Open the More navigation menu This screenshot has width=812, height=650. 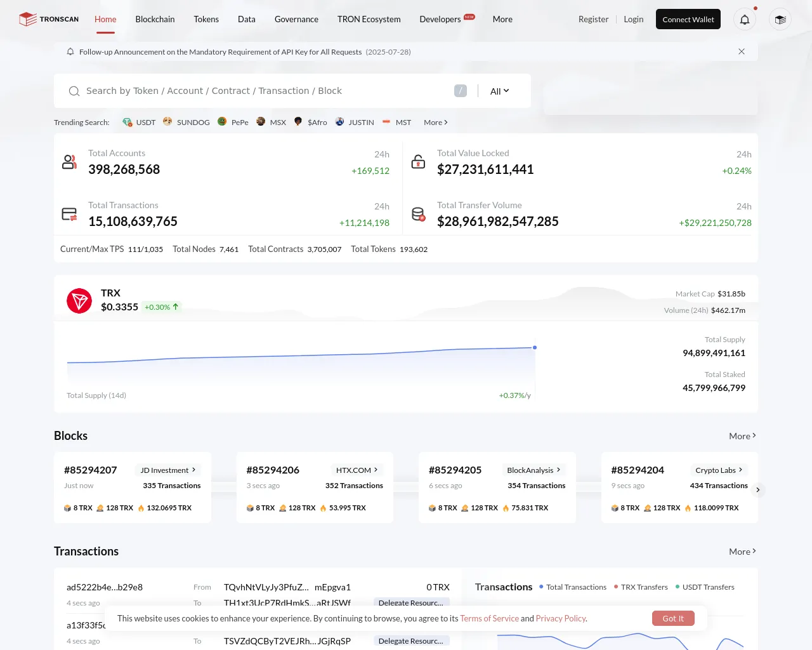(x=502, y=19)
